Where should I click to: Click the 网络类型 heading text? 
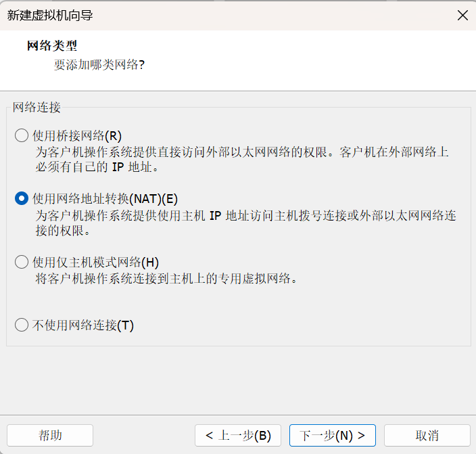(x=52, y=46)
